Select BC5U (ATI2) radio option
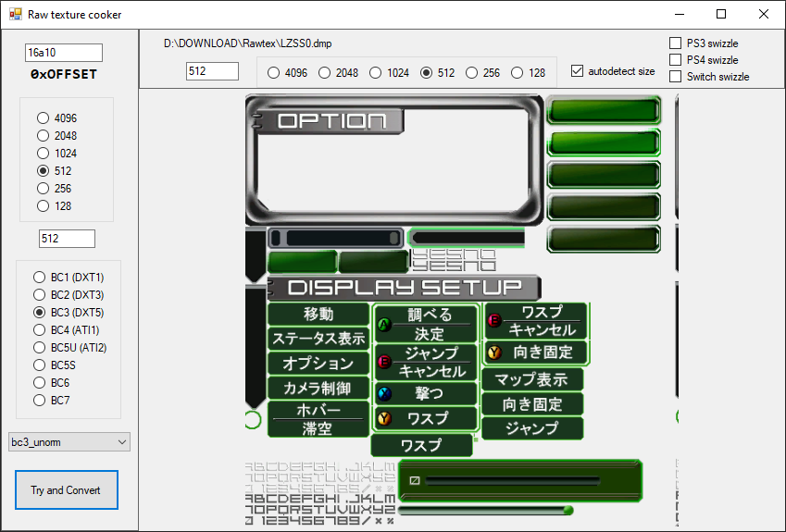The width and height of the screenshot is (786, 532). point(40,348)
